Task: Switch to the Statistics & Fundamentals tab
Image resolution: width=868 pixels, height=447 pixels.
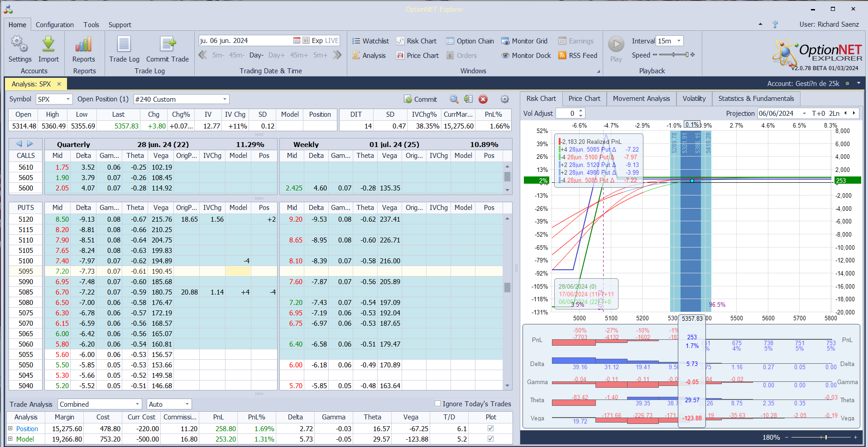Action: (756, 99)
